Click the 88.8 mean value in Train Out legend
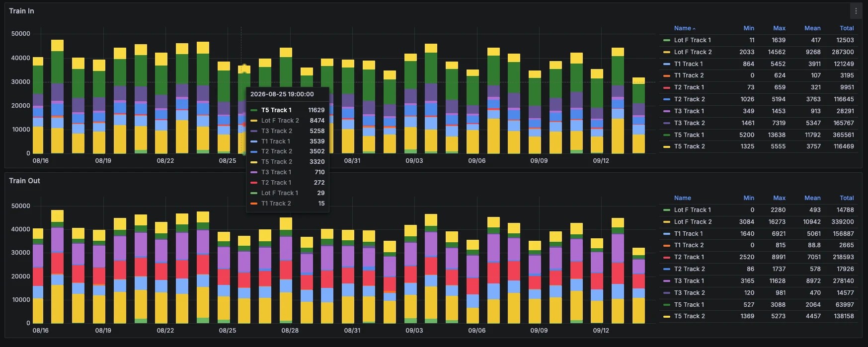Viewport: 868px width, 347px height. click(814, 245)
